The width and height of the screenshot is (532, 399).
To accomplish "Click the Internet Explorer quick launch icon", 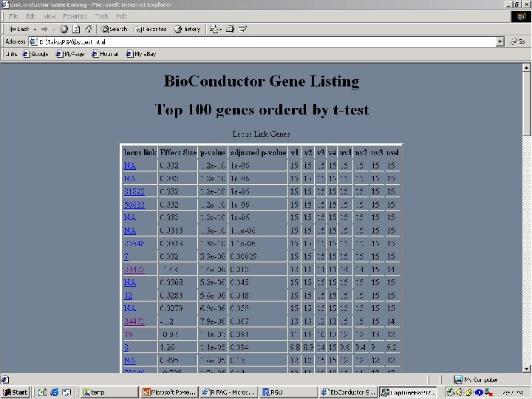I will tap(54, 392).
